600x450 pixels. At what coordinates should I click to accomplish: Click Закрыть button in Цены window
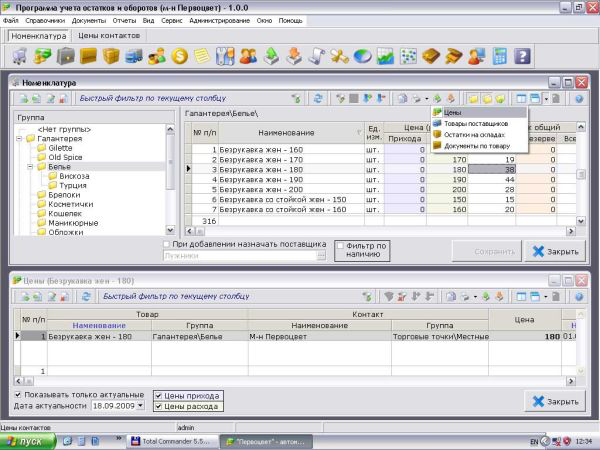tap(555, 401)
